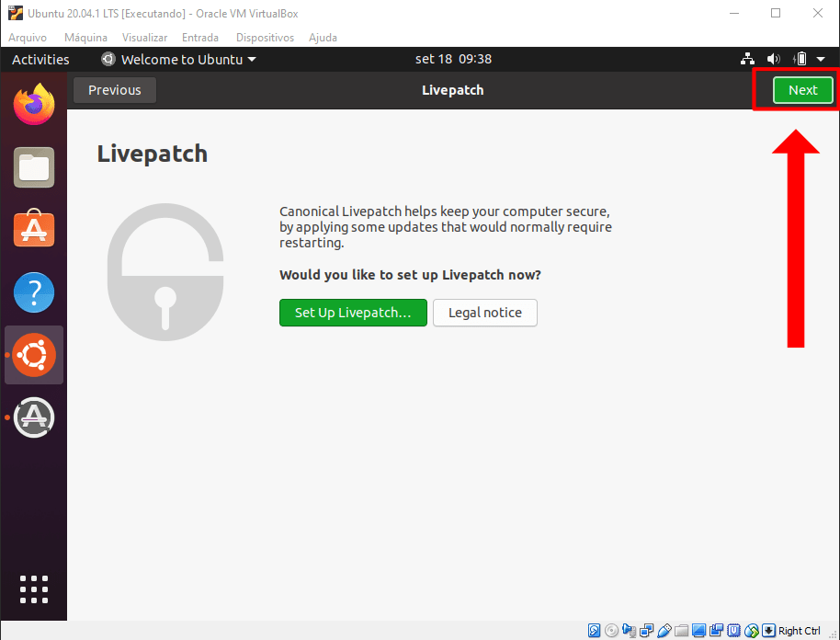Open the Activities overview
840x640 pixels.
pos(40,59)
